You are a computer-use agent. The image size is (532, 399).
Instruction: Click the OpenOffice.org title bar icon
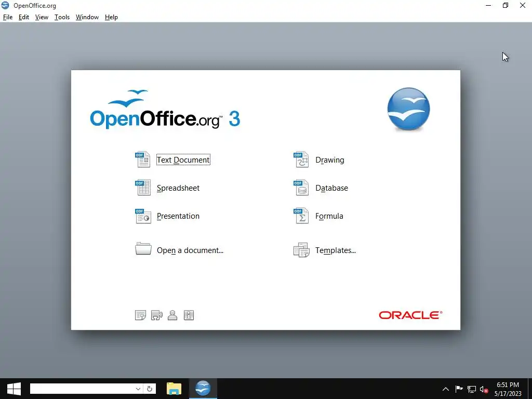point(5,5)
